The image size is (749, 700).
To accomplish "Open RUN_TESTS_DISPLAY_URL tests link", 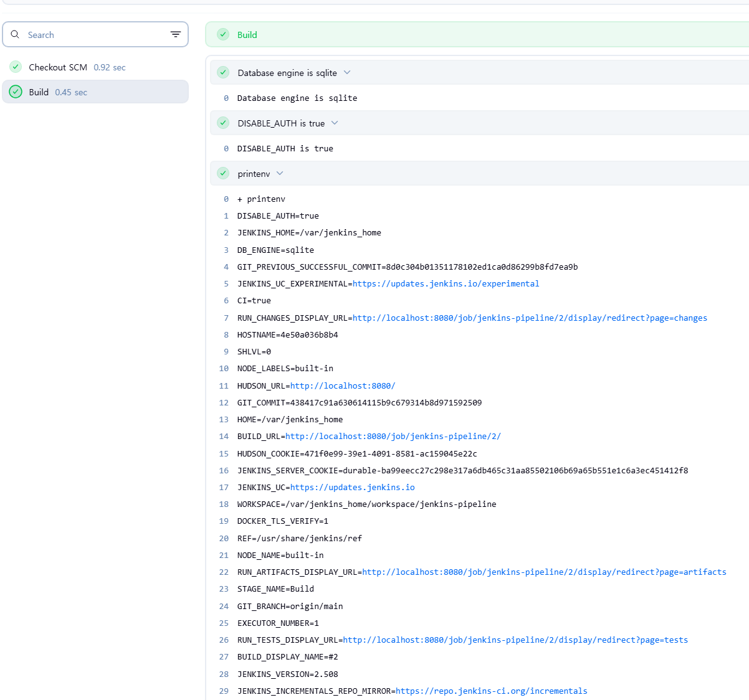I will click(515, 640).
